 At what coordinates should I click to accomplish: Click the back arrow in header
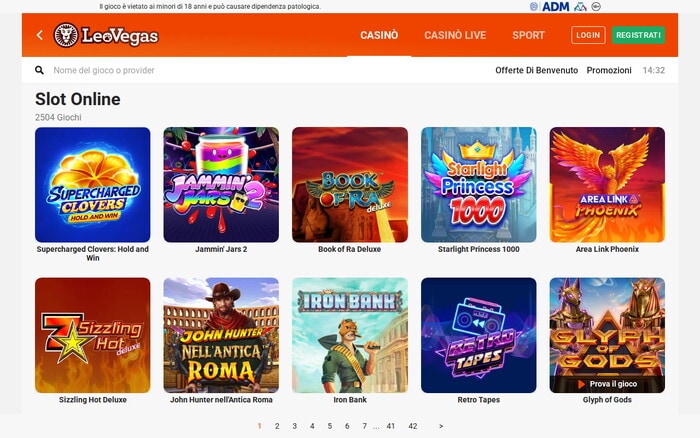[40, 35]
